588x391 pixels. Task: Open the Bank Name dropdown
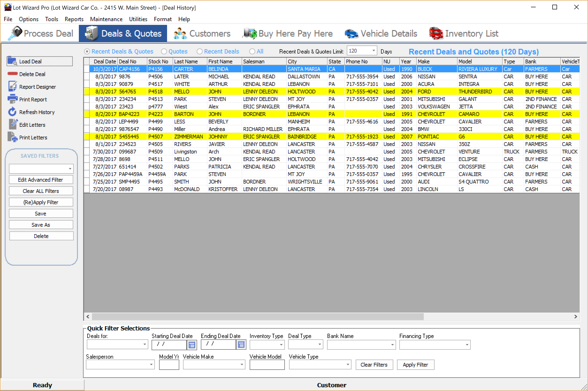click(392, 345)
